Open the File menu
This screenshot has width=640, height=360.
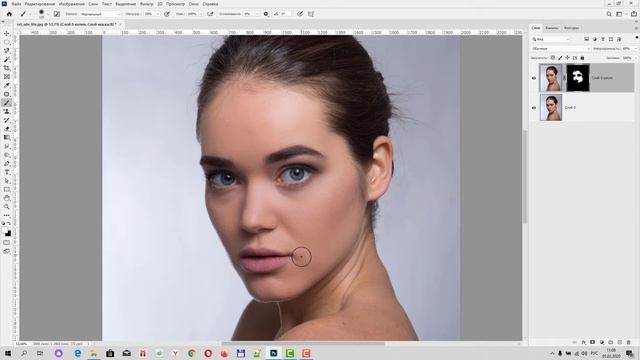pos(16,4)
